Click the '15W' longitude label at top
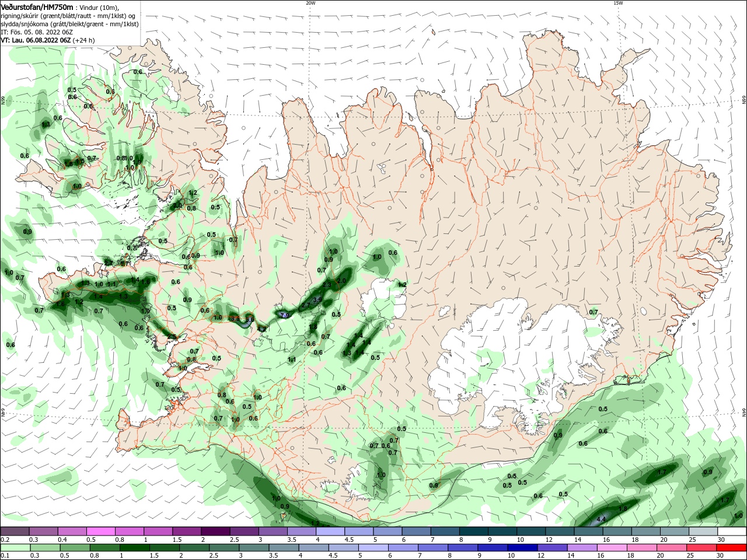 [618, 3]
